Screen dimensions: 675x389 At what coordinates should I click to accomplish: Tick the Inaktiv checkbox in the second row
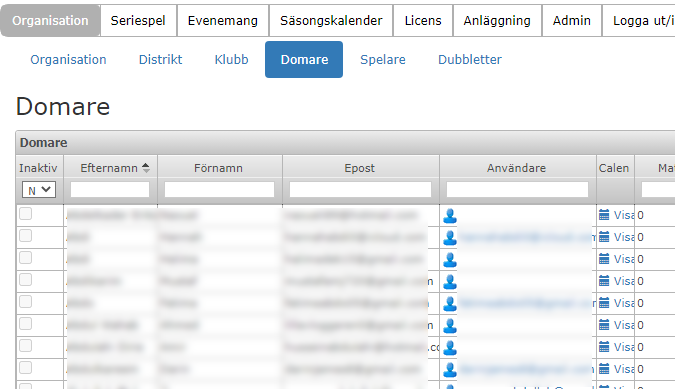25,235
